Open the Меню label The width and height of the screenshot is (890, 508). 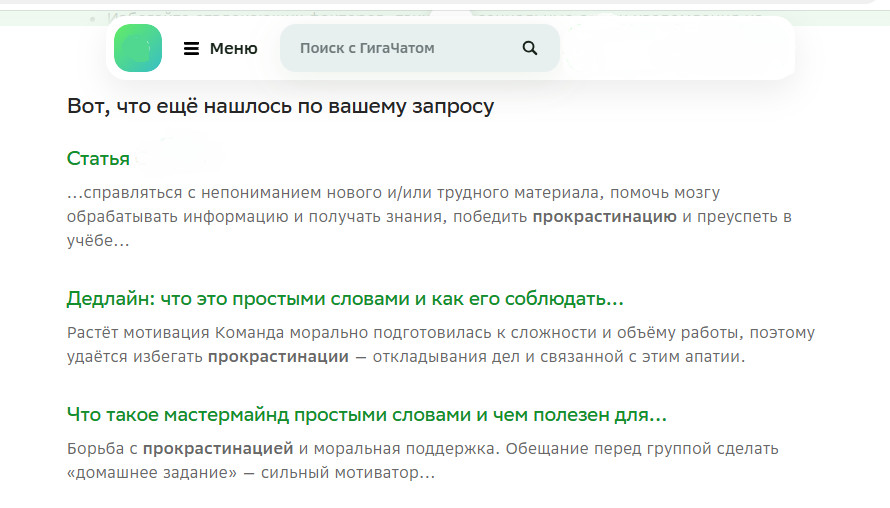233,48
